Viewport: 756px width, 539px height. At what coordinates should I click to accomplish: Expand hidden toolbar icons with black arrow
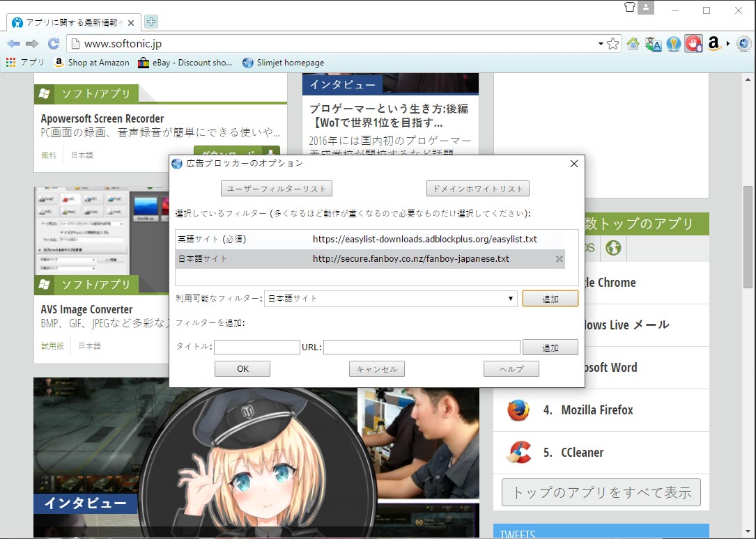[x=728, y=44]
